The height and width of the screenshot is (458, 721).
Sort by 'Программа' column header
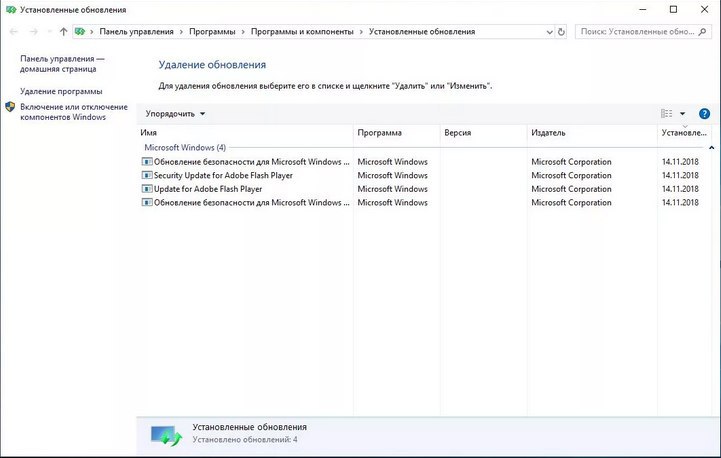397,132
